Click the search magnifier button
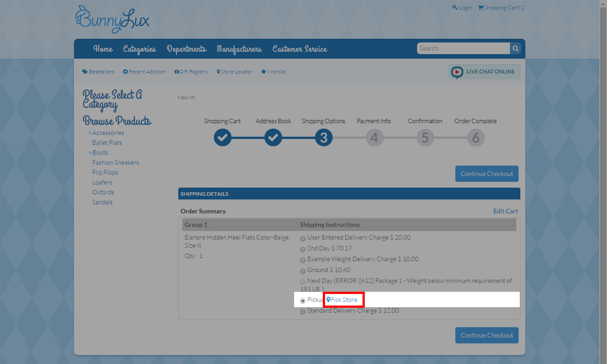The image size is (607, 364). [515, 49]
